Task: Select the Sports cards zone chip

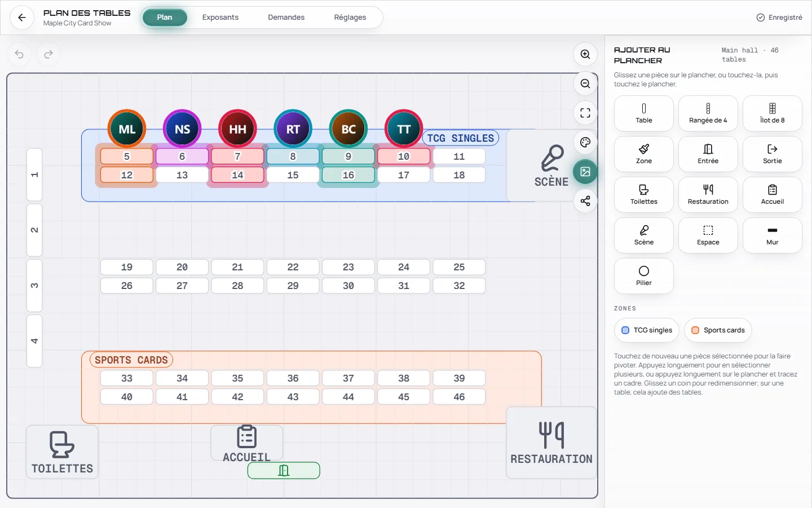Action: [718, 330]
